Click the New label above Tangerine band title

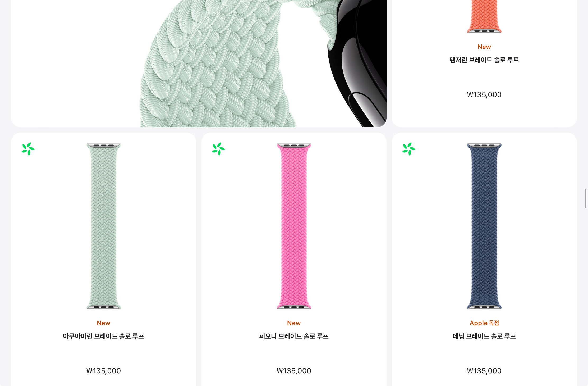(484, 47)
